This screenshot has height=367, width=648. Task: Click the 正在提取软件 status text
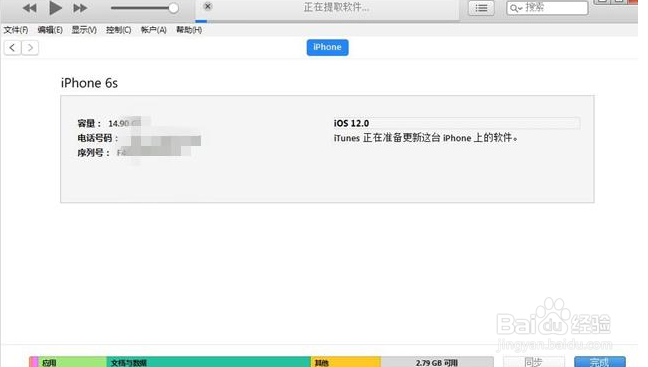pos(336,7)
